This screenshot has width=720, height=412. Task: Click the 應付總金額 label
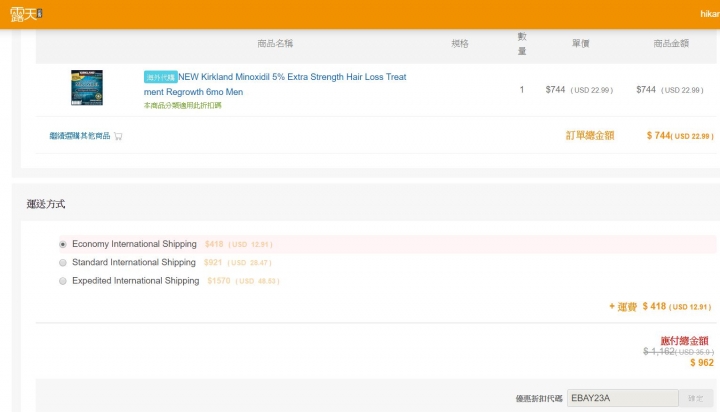click(684, 341)
